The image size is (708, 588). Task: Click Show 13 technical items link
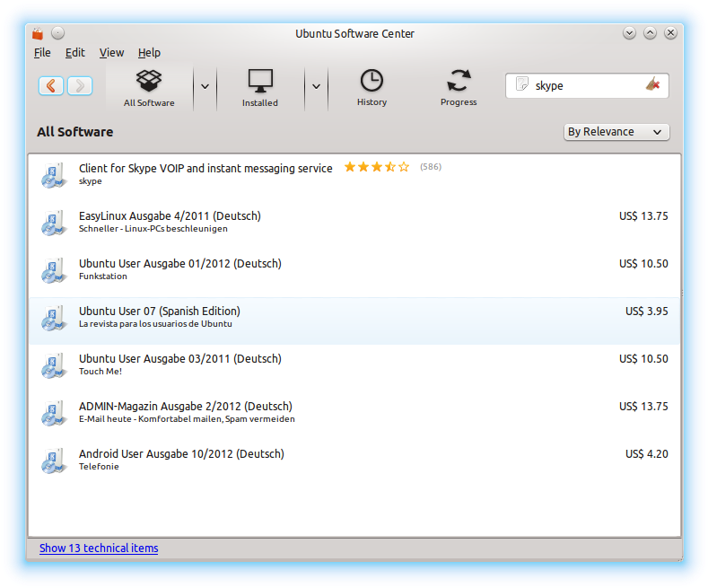99,548
